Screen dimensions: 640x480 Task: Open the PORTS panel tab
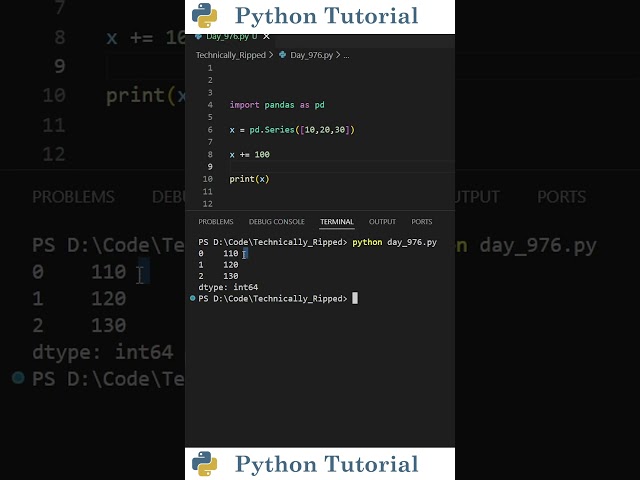[x=422, y=222]
